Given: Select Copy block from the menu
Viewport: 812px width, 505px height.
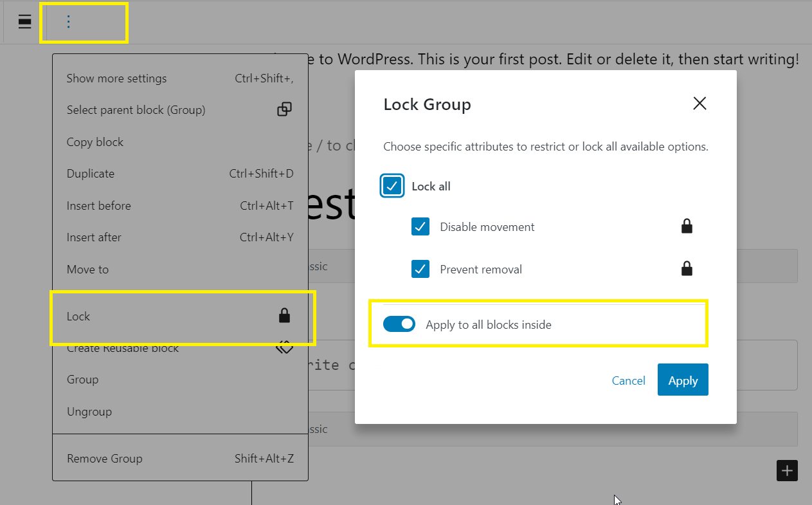Looking at the screenshot, I should [95, 142].
